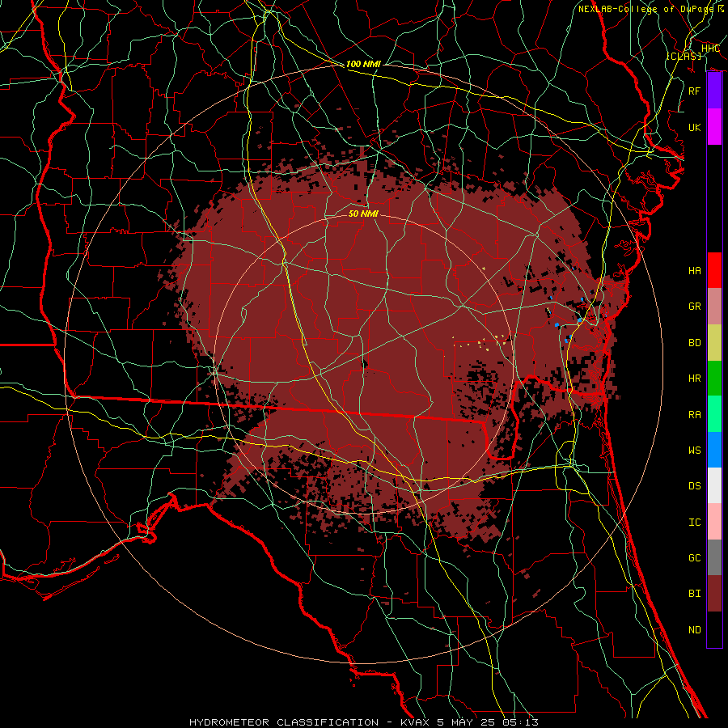Select the GC gray legend swatch
This screenshot has height=728, width=728.
(714, 557)
